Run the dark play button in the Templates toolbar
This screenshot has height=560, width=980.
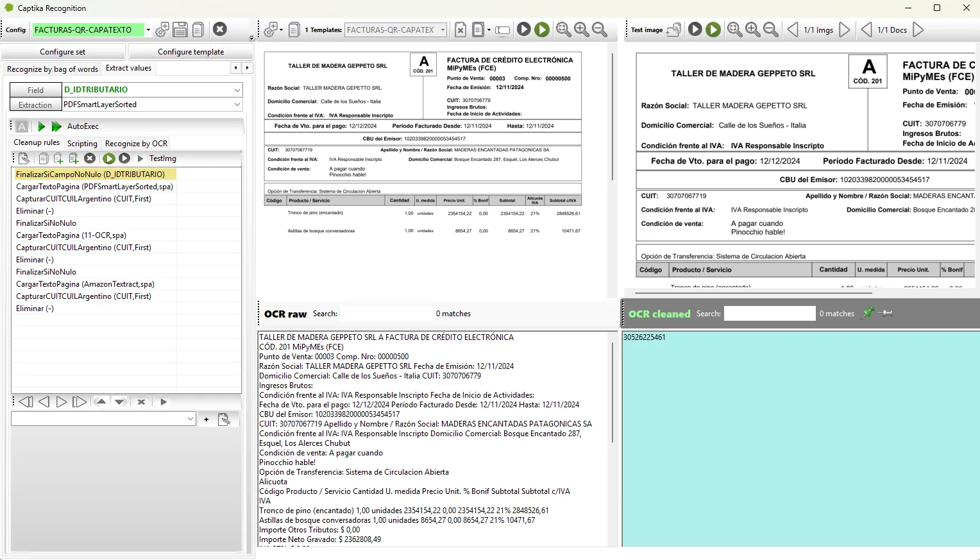click(x=524, y=30)
